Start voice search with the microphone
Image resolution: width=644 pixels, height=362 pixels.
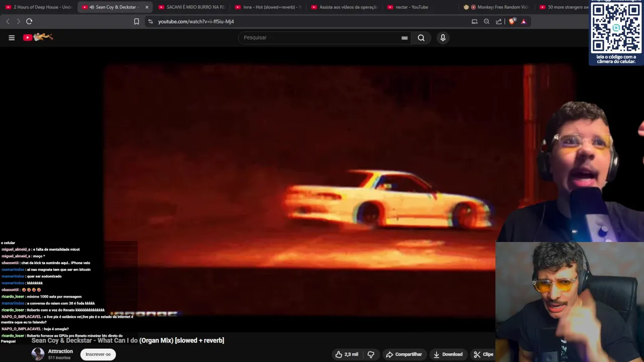[443, 38]
